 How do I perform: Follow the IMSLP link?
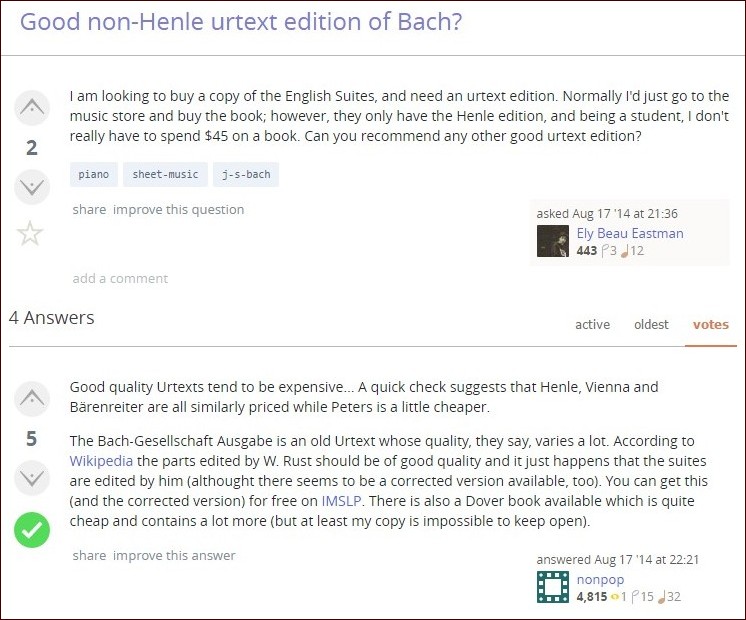click(x=341, y=501)
